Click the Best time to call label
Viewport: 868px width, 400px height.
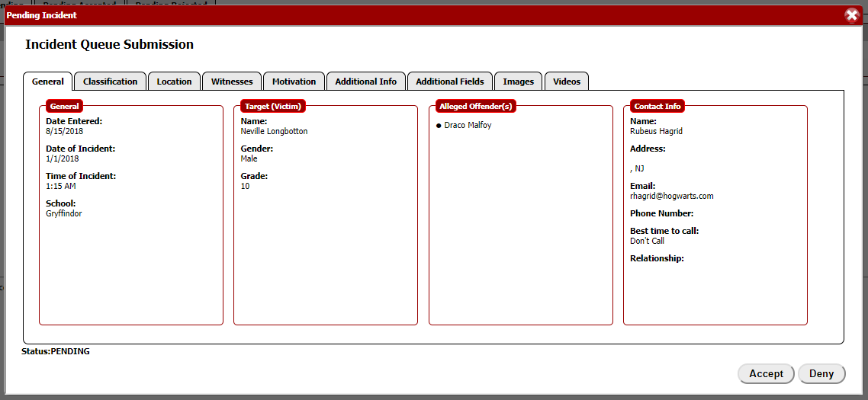pos(665,231)
